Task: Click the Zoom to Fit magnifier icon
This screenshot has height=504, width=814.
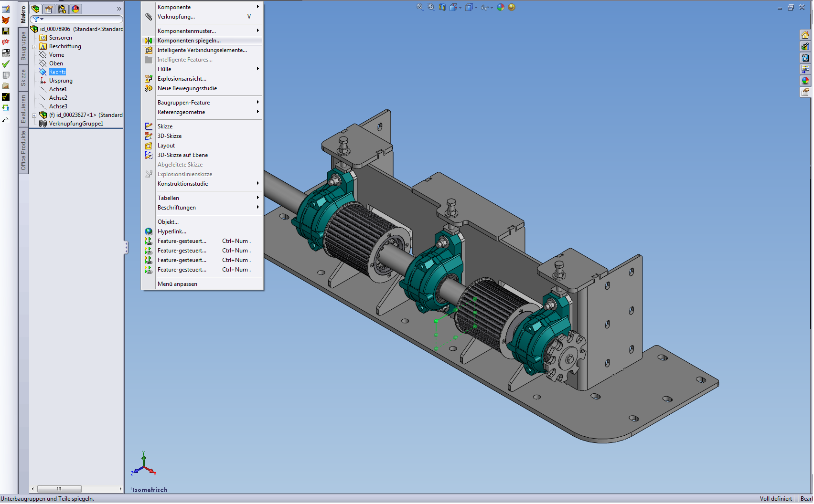Action: [x=420, y=7]
